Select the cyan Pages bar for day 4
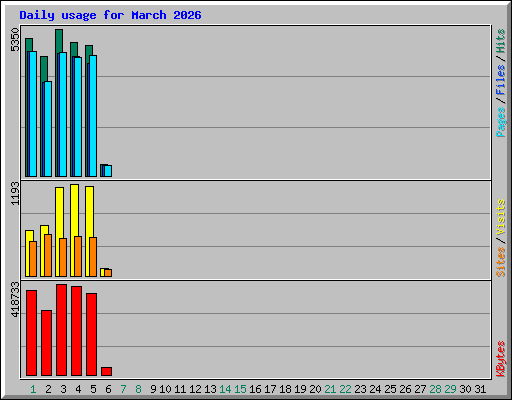 coord(78,117)
